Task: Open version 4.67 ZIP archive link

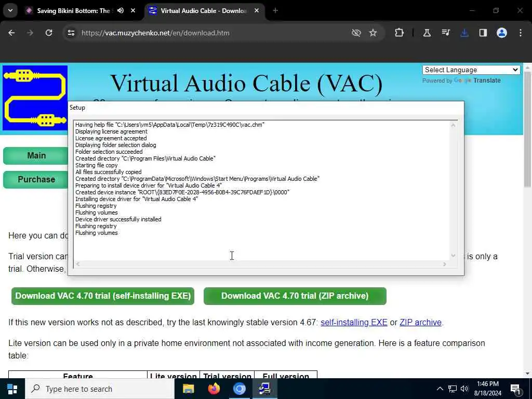Action: click(420, 322)
